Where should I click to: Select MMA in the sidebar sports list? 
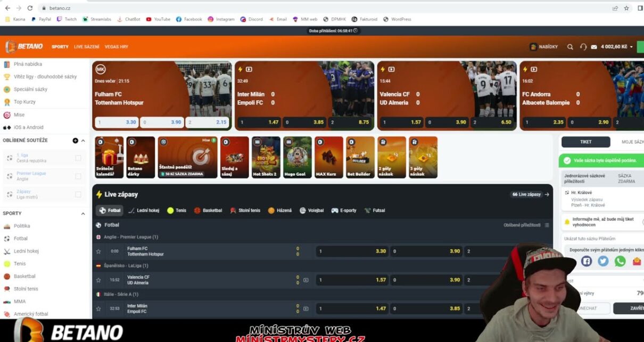pos(20,302)
